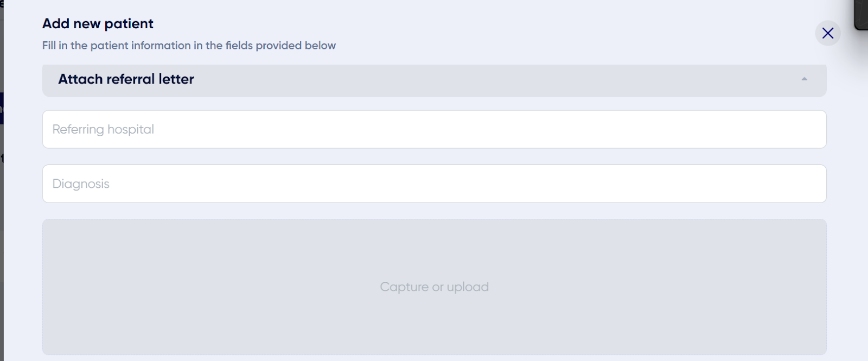
Task: Click the Capture or upload label
Action: (434, 287)
